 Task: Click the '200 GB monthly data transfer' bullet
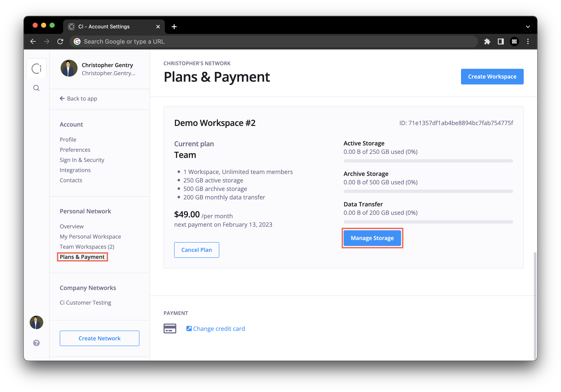click(224, 197)
